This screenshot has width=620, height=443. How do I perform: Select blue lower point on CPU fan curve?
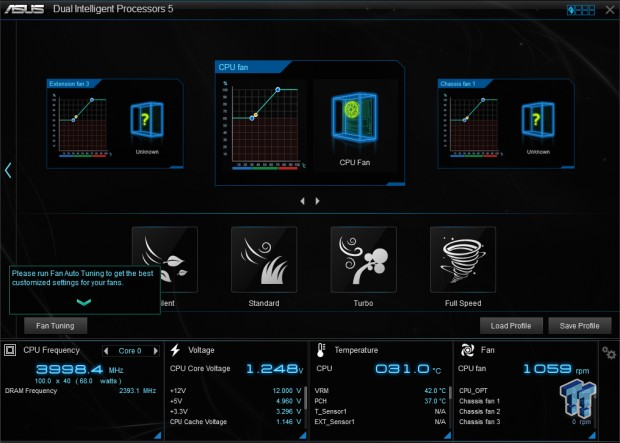[x=252, y=118]
